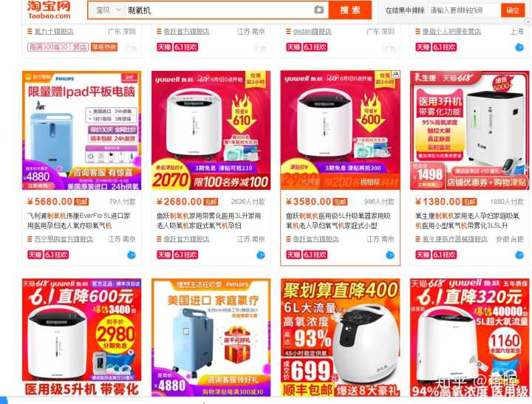This screenshot has width=532, height=404.
Task: Open the Philips iPad giveaway product thumbnail
Action: [82, 130]
